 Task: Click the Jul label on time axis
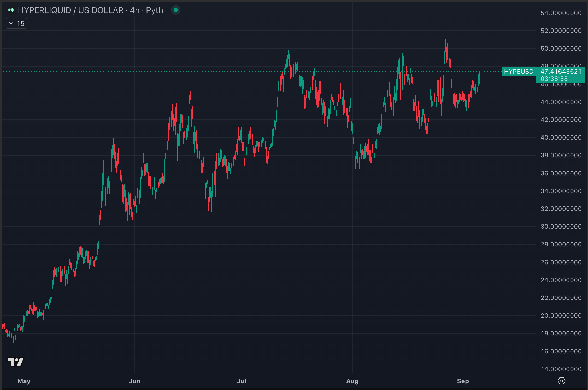tap(242, 381)
